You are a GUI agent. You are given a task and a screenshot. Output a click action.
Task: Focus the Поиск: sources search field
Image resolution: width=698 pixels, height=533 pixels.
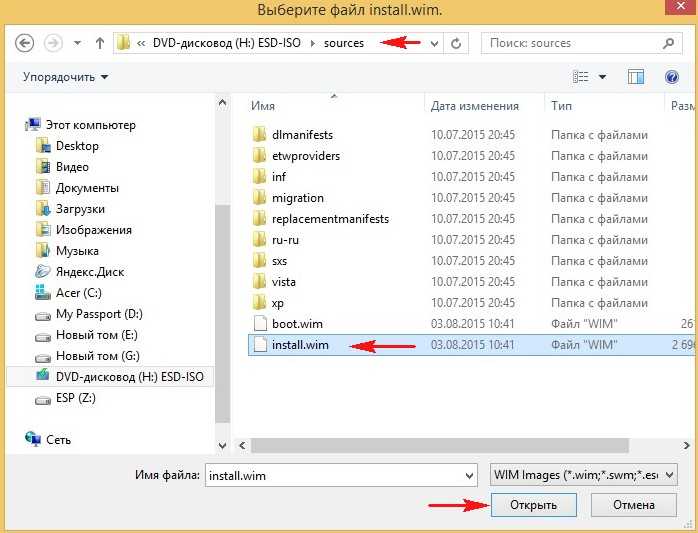574,43
